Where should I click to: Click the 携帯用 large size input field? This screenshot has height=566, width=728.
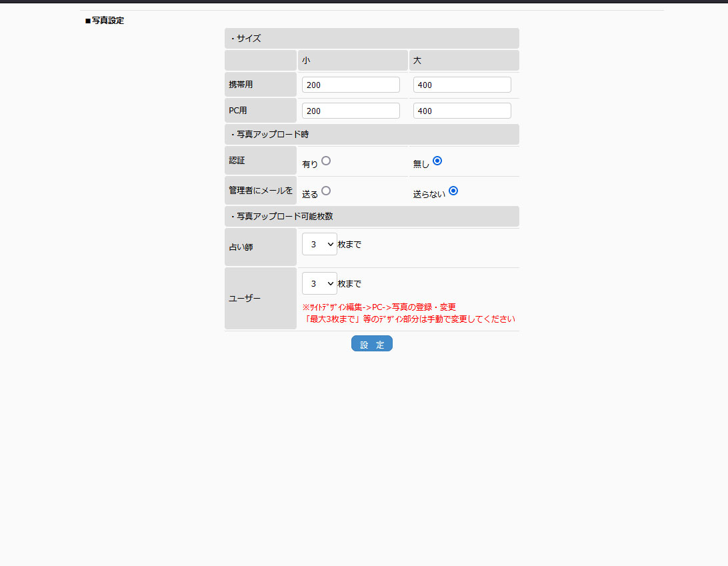[462, 85]
